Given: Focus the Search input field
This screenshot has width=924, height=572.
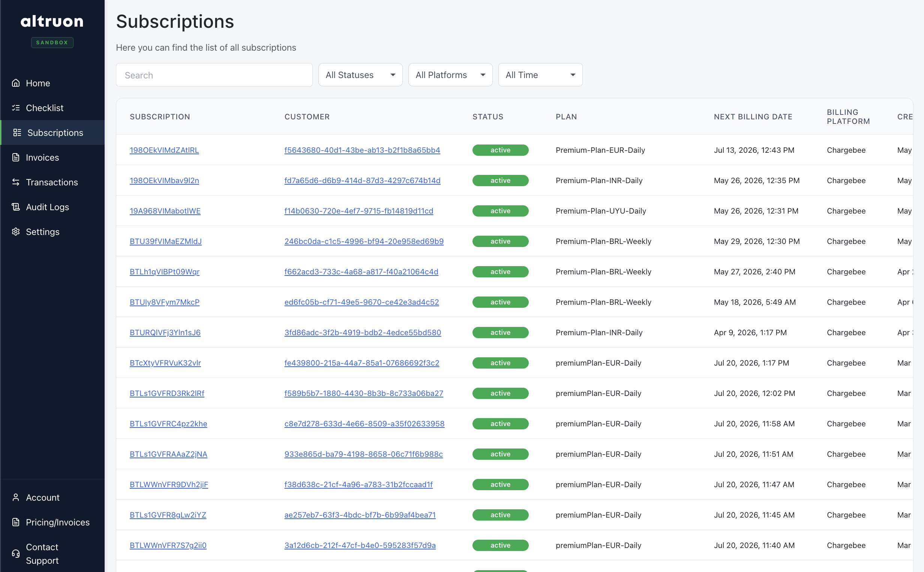Looking at the screenshot, I should (x=214, y=75).
